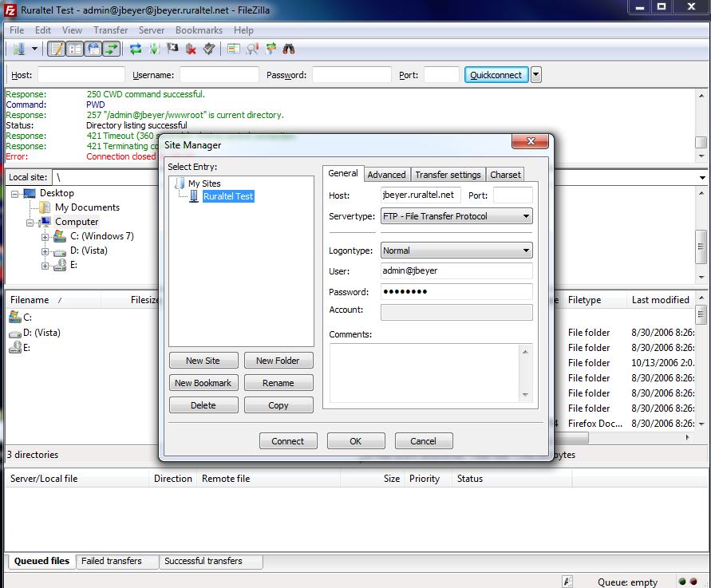Open the File menu

pos(17,30)
